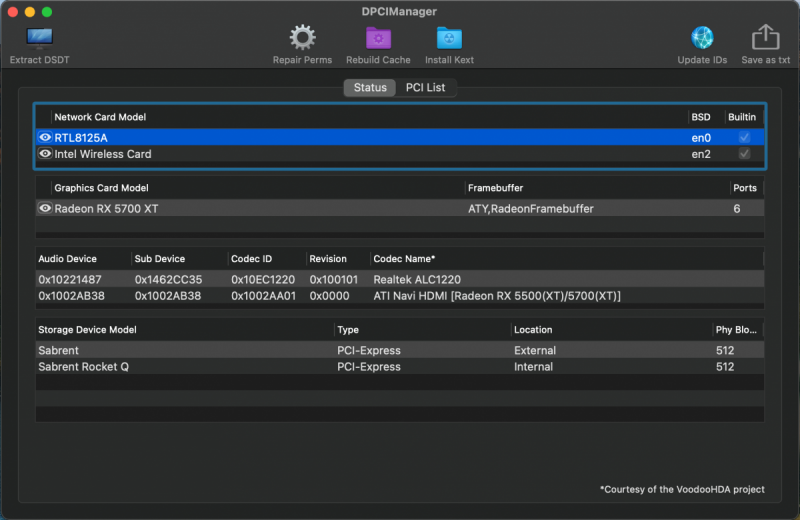Export using Save as txt icon
800x520 pixels.
coord(765,37)
